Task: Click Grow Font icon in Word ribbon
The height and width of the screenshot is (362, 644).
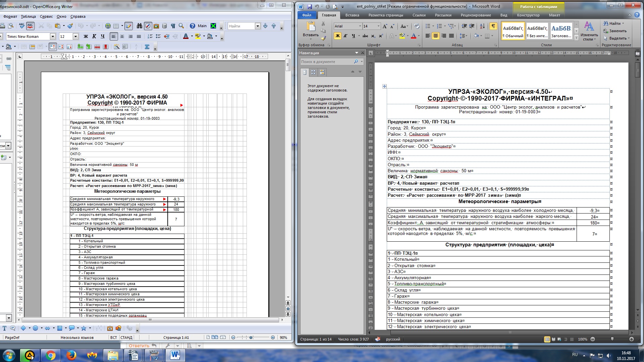Action: click(x=385, y=26)
